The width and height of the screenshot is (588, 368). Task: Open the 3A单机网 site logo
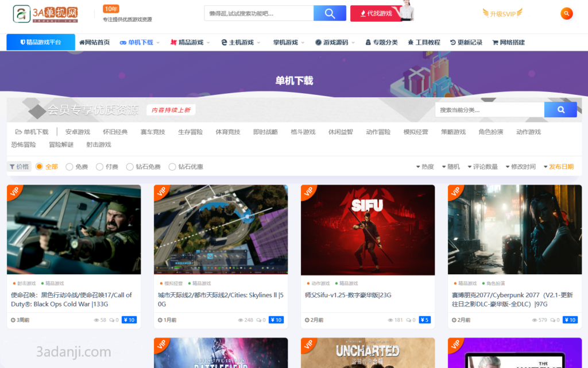point(45,14)
